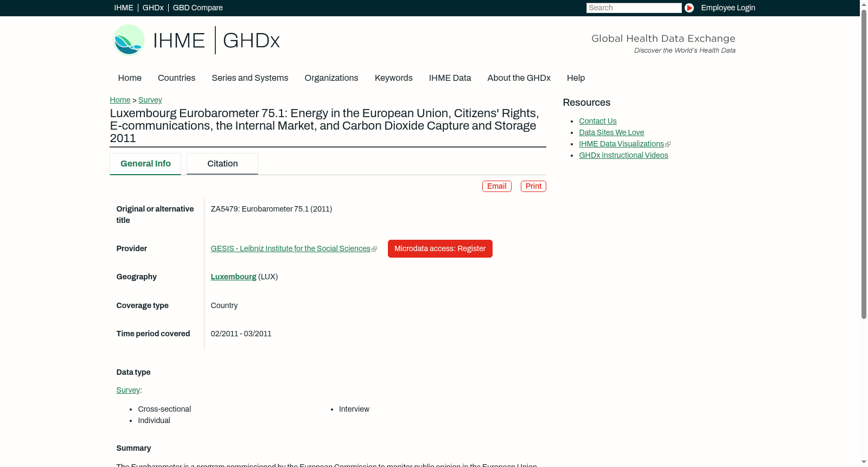Viewport: 868px width, 467px height.
Task: Open Employee Login
Action: tap(728, 8)
